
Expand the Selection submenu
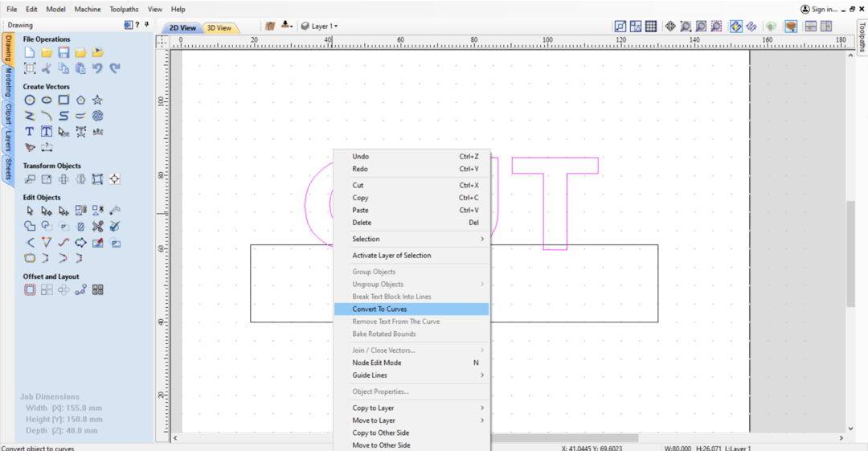coord(418,239)
